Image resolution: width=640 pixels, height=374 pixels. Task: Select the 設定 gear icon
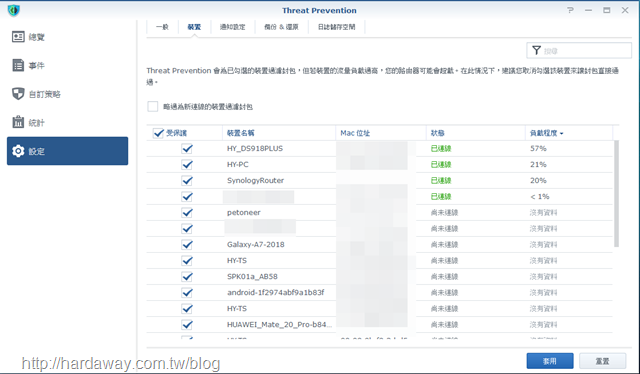coord(18,151)
